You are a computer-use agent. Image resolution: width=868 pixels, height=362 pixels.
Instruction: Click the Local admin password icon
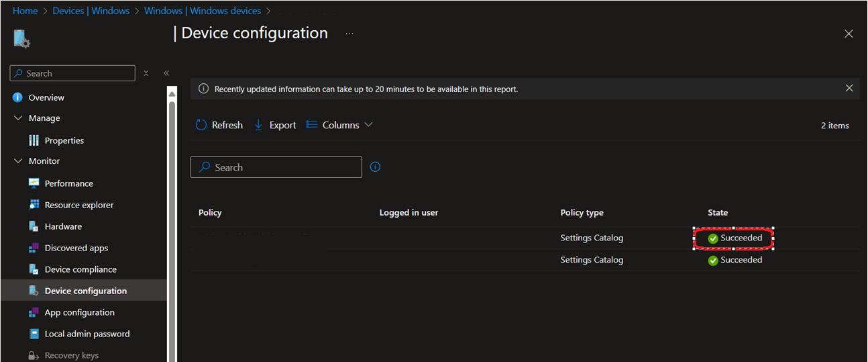click(x=34, y=334)
